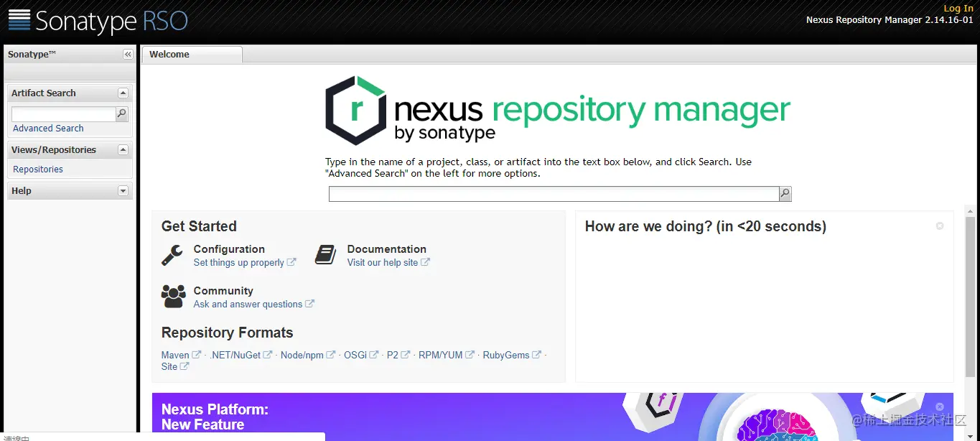
Task: Close the Nexus Platform banner
Action: click(940, 407)
